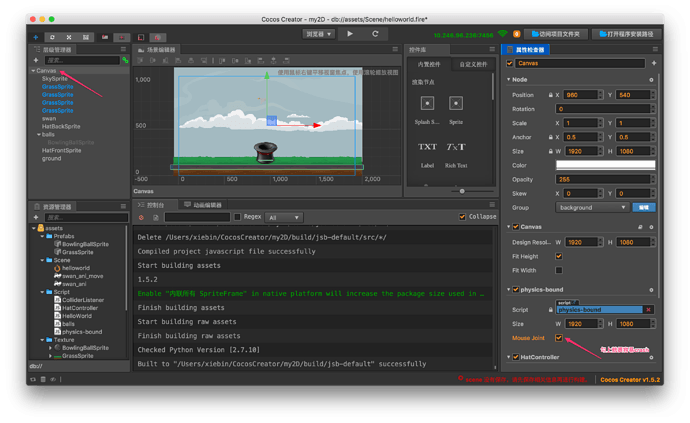Toggle the physics-bound component checkbox
This screenshot has width=690, height=423.
516,290
